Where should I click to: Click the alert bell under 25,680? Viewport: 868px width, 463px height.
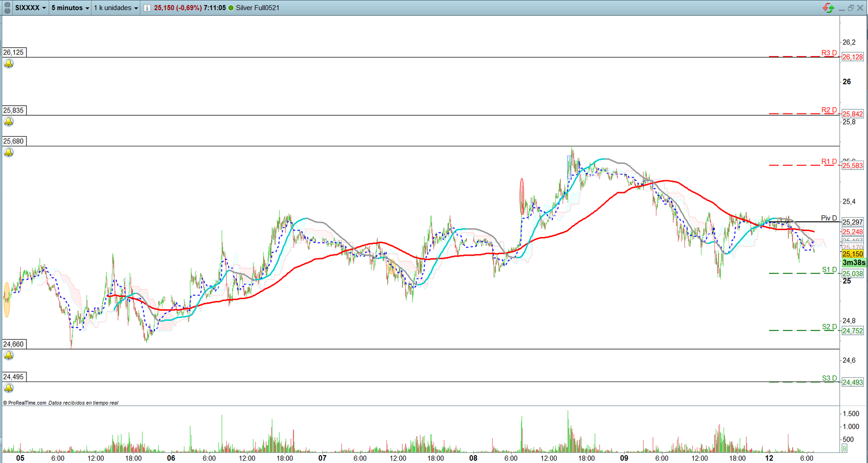tap(9, 152)
